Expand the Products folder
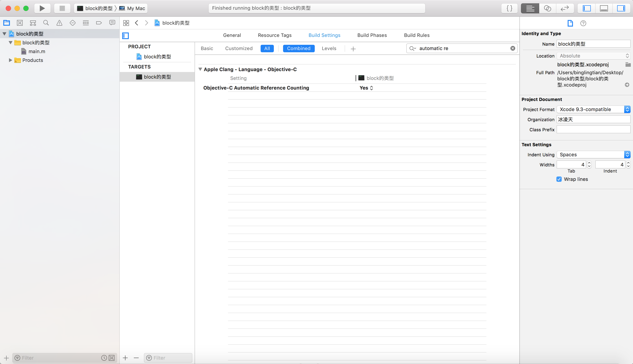The width and height of the screenshot is (633, 364). [x=10, y=60]
